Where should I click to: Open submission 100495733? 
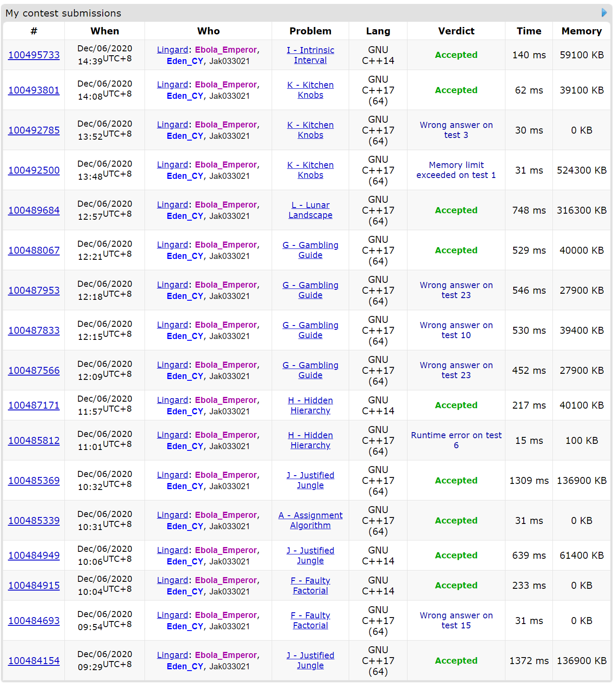coord(34,55)
